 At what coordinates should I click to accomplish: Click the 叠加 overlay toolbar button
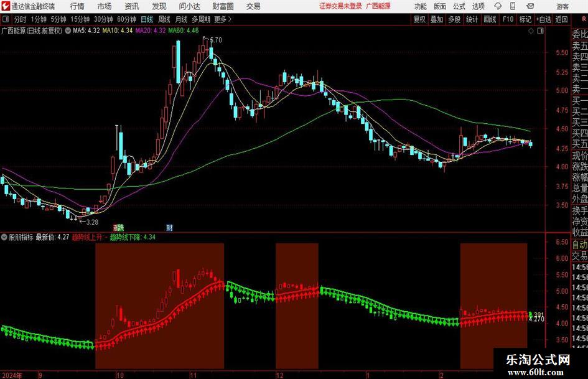(437, 19)
